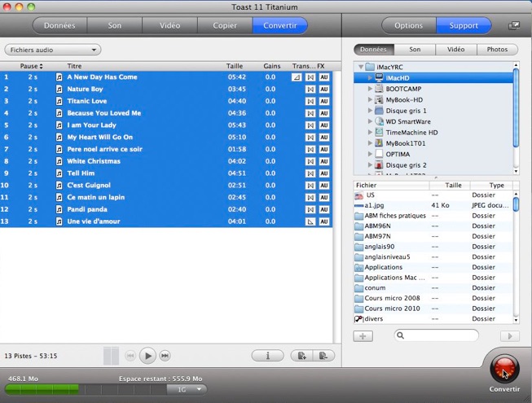Open AU effects for My Heart Will Go On
Viewport: 532px width, 403px height.
pos(324,138)
